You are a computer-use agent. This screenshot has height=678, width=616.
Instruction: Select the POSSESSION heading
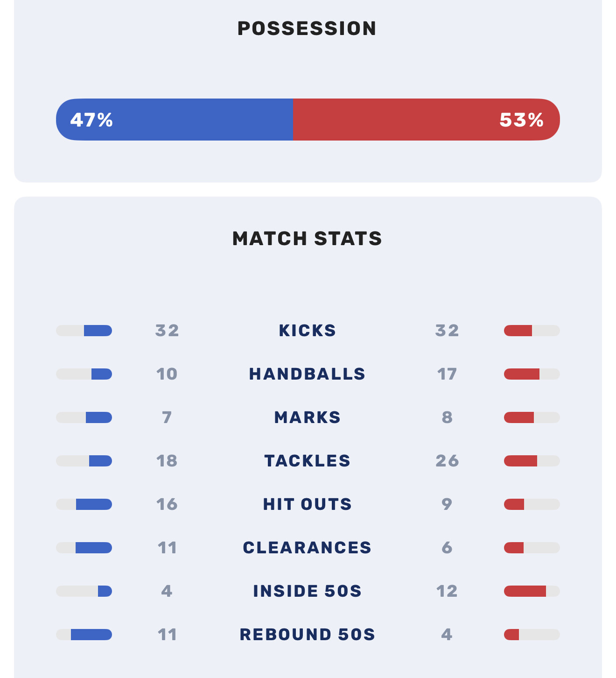point(307,28)
